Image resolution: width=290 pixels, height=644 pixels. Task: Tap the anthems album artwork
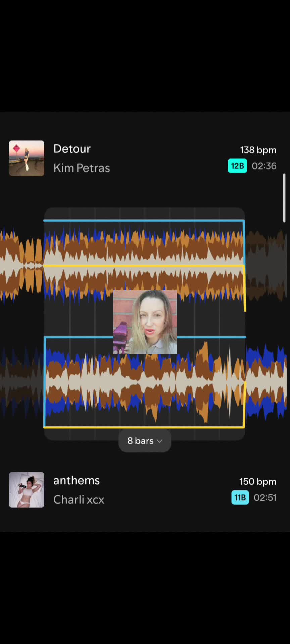[27, 490]
